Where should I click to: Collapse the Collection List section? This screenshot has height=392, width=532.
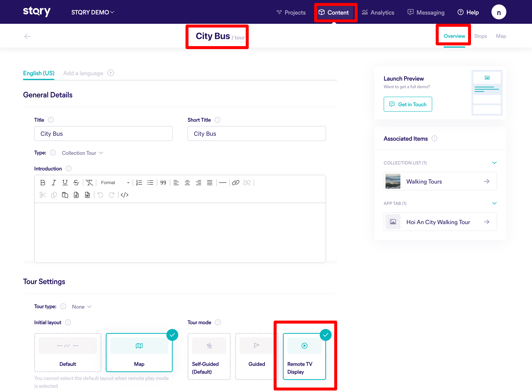pyautogui.click(x=494, y=163)
